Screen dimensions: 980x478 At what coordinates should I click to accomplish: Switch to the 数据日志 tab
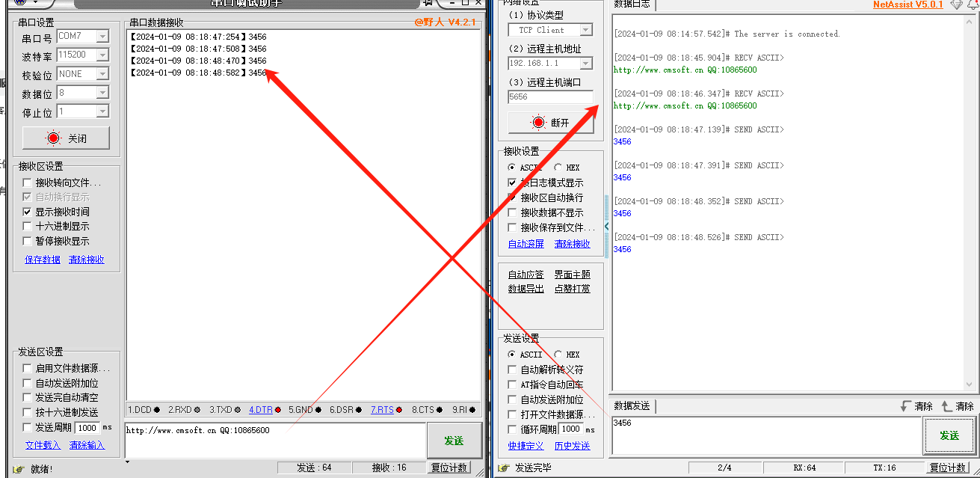(631, 4)
